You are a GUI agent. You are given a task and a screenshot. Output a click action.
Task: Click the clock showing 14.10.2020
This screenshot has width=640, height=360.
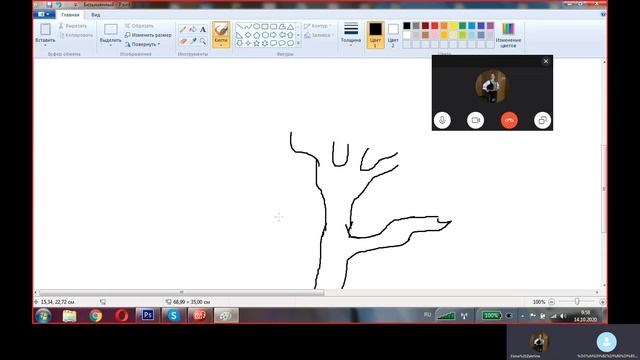pyautogui.click(x=585, y=316)
